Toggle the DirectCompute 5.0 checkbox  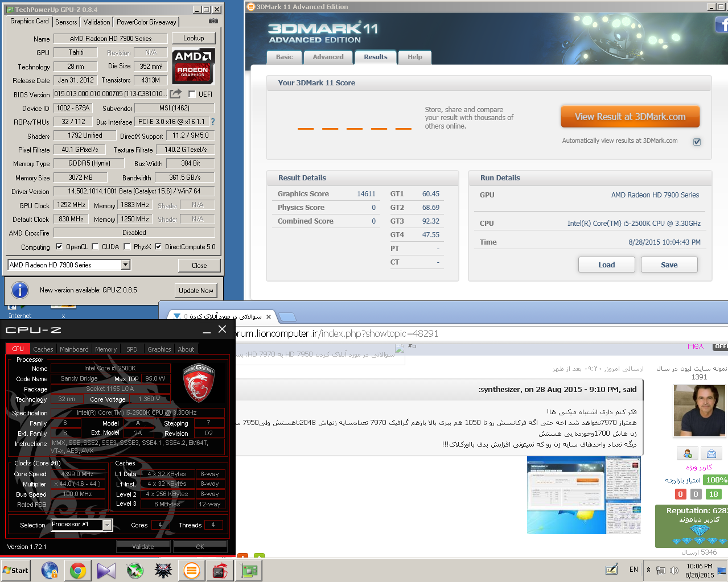coord(158,247)
